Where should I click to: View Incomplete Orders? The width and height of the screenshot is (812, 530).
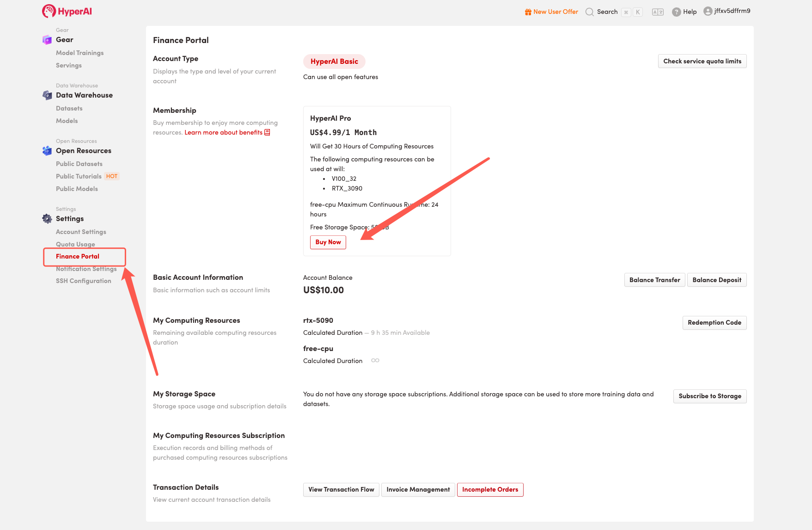tap(490, 490)
